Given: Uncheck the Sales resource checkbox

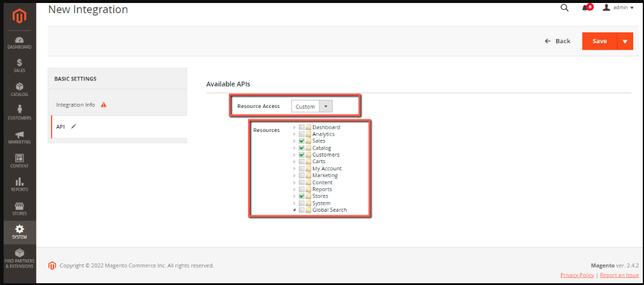Looking at the screenshot, I should tap(302, 141).
